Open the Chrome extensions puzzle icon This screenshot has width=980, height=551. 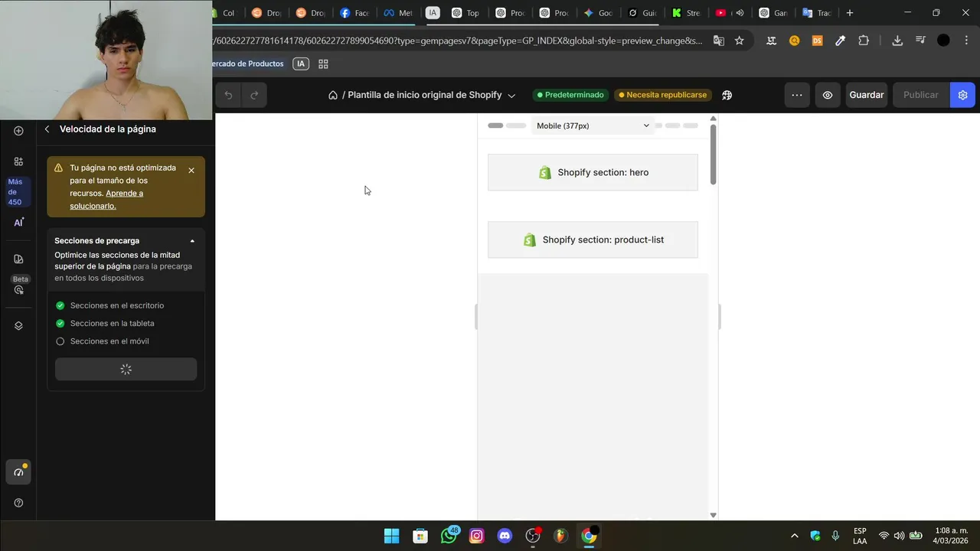864,41
